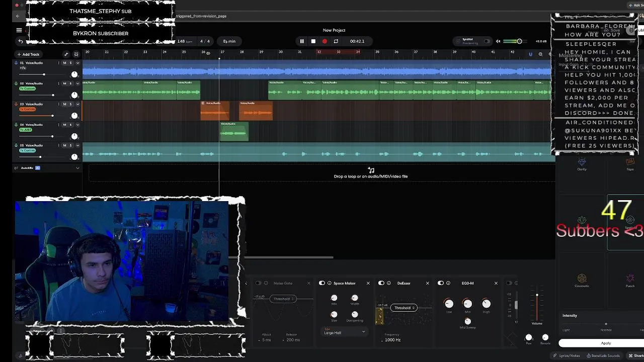This screenshot has height=362, width=644.
Task: Expand options chevron for track 01
Action: coord(77,63)
